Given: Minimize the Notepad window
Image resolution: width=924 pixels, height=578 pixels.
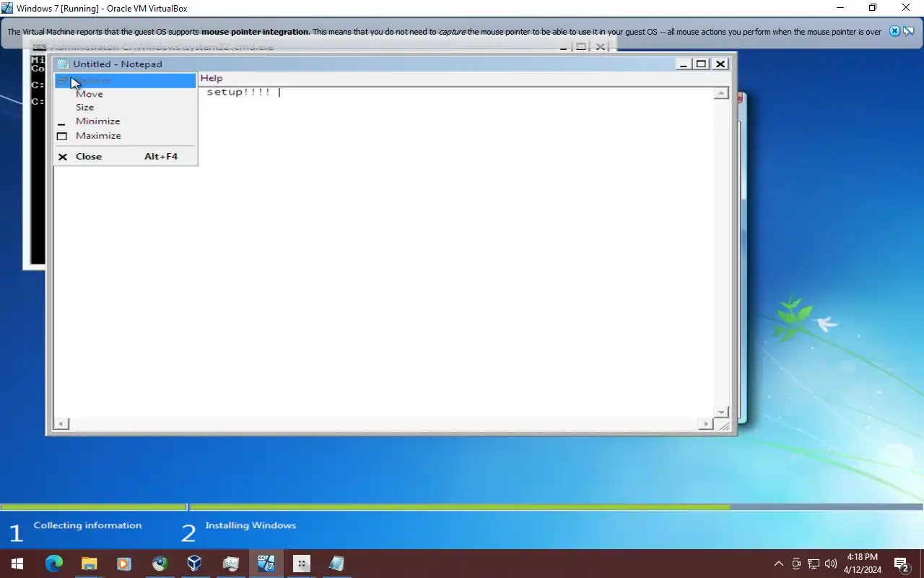Looking at the screenshot, I should (x=684, y=64).
